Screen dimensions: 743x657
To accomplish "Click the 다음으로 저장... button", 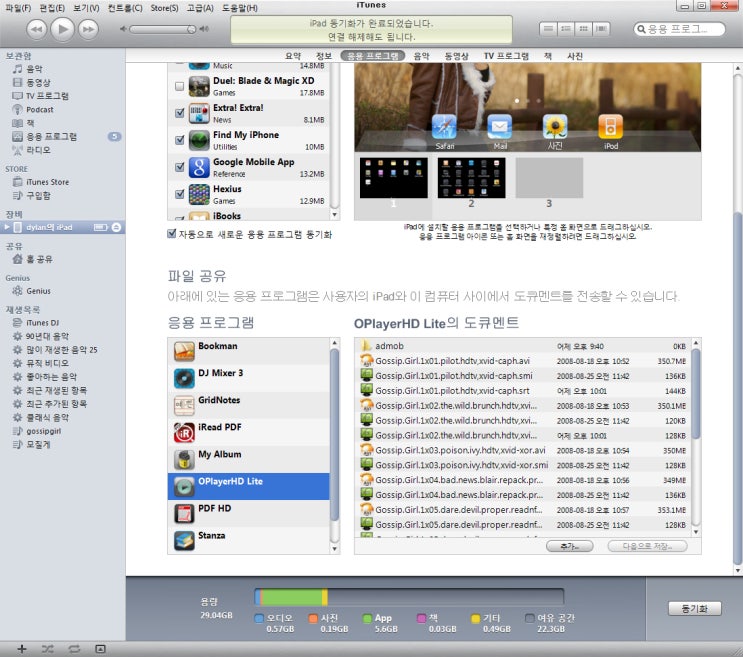I will (x=647, y=546).
